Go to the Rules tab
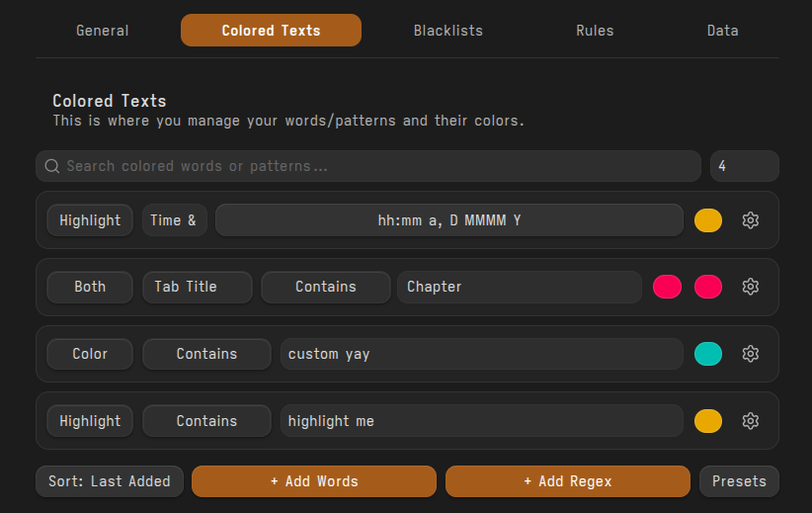 pyautogui.click(x=595, y=31)
